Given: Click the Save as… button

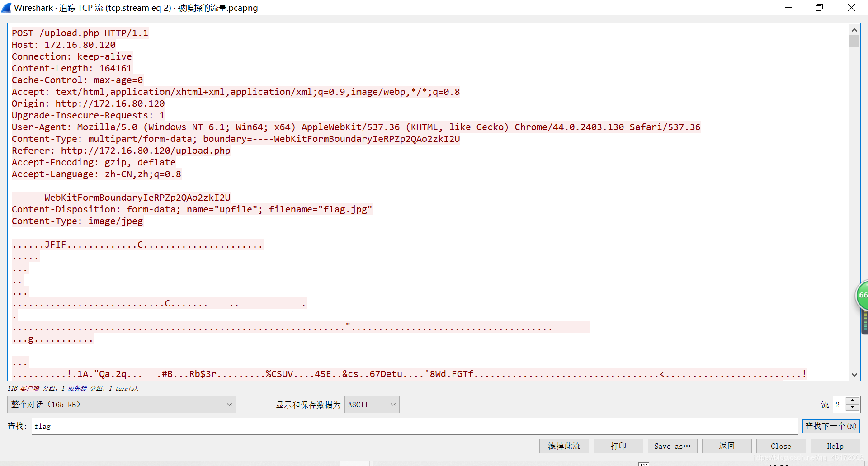Looking at the screenshot, I should point(672,446).
